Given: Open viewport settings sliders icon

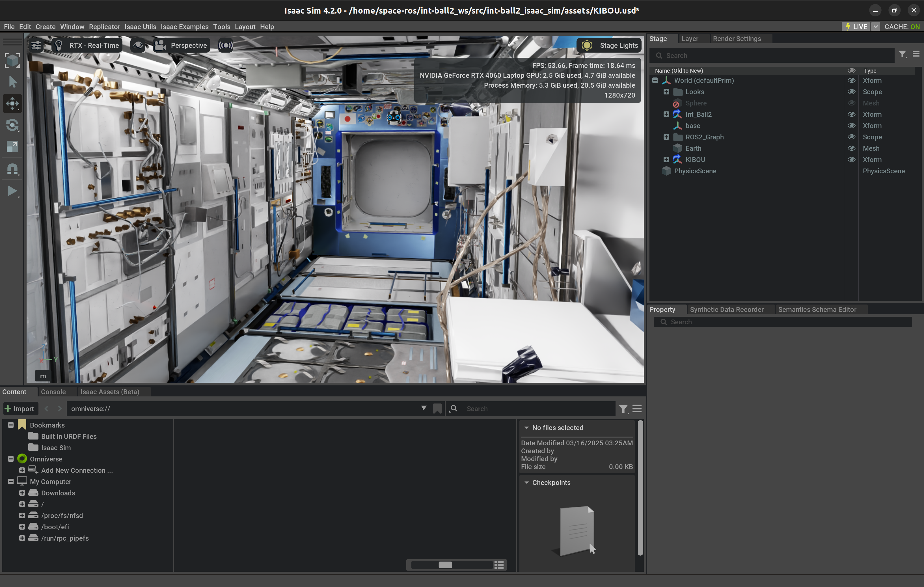Looking at the screenshot, I should coord(36,46).
